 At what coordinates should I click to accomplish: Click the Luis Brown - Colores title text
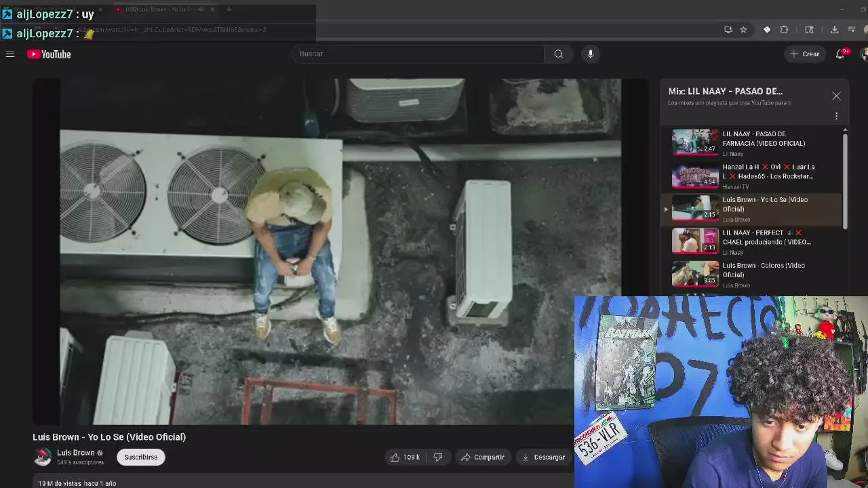(x=764, y=270)
